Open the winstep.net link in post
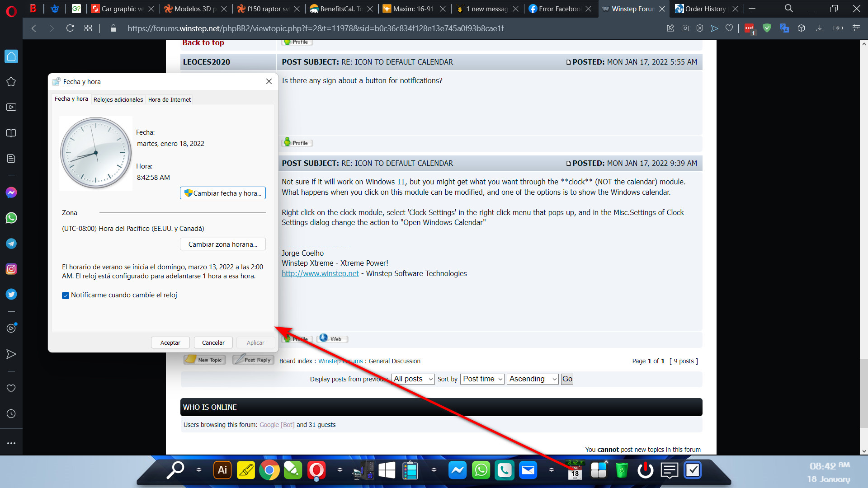This screenshot has width=868, height=488. [320, 274]
